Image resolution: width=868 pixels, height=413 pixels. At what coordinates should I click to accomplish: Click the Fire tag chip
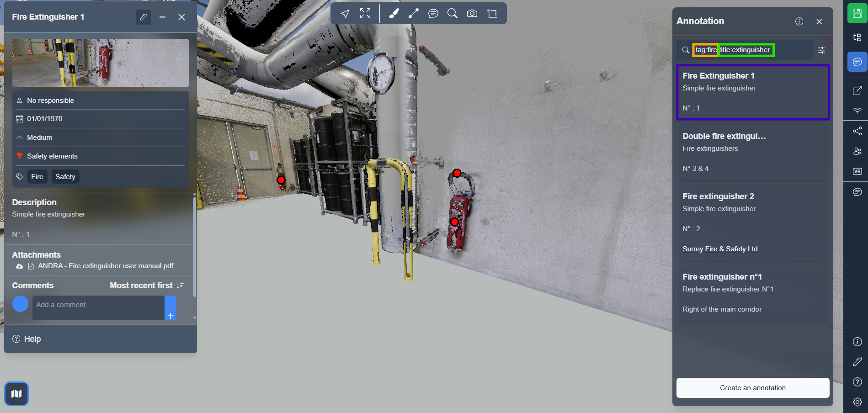click(37, 177)
